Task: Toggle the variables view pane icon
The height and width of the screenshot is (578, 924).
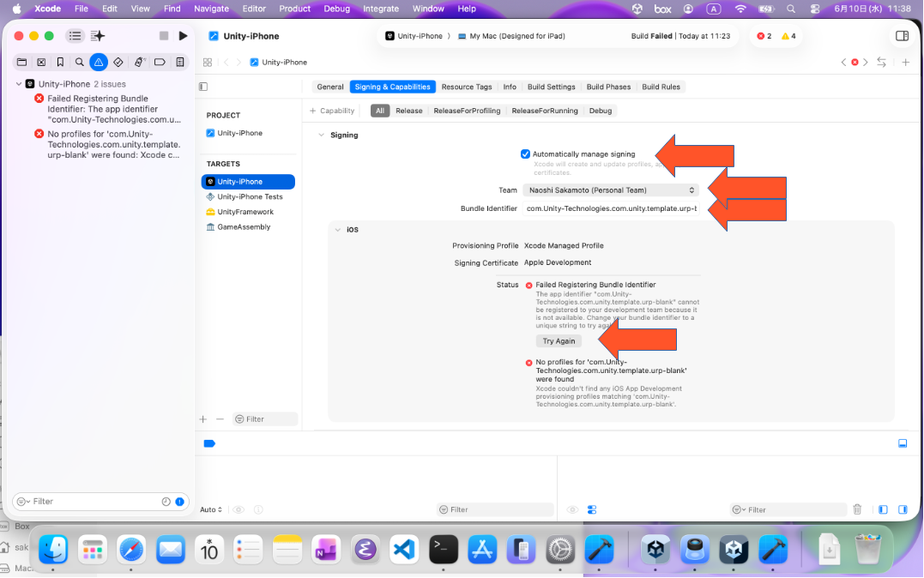Action: coord(883,509)
